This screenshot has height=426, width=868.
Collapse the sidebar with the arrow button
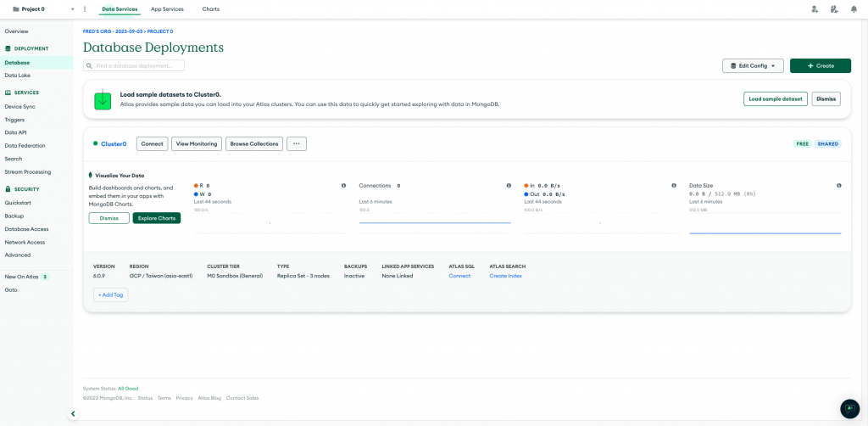pyautogui.click(x=73, y=413)
